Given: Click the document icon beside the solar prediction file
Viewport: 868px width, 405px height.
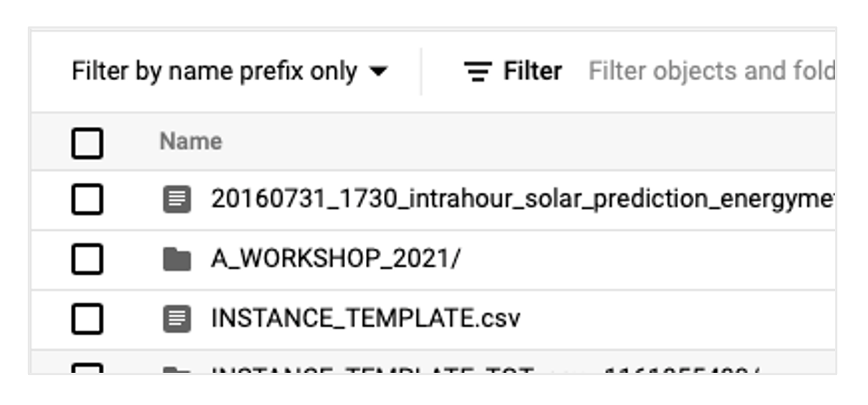Looking at the screenshot, I should [x=177, y=200].
